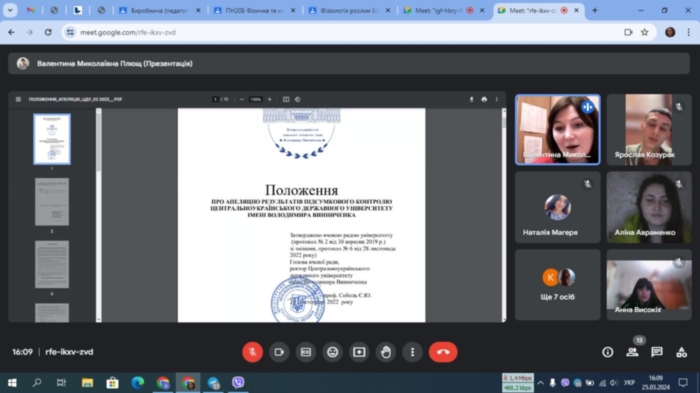Switch to ПН20Б Фізична tab
The height and width of the screenshot is (393, 700).
click(x=254, y=10)
